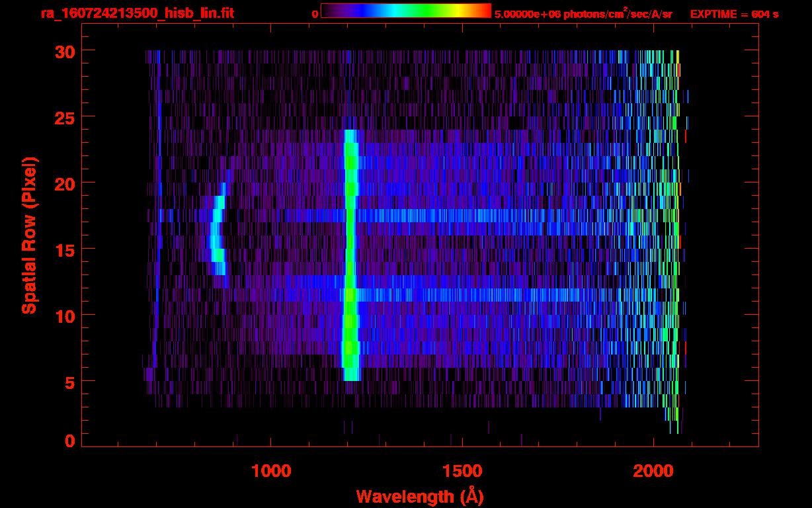The height and width of the screenshot is (508, 812).
Task: Click the Spatial Row (Pixel) axis title
Action: 29,235
